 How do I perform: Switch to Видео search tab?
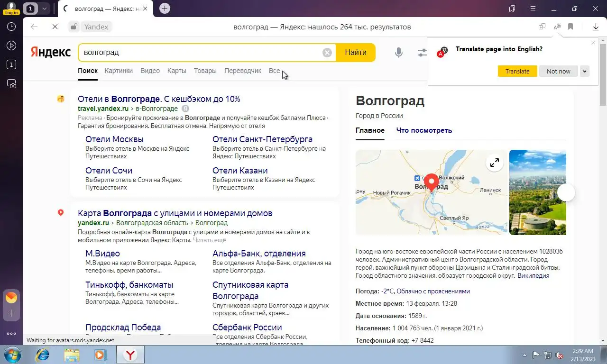(x=150, y=71)
